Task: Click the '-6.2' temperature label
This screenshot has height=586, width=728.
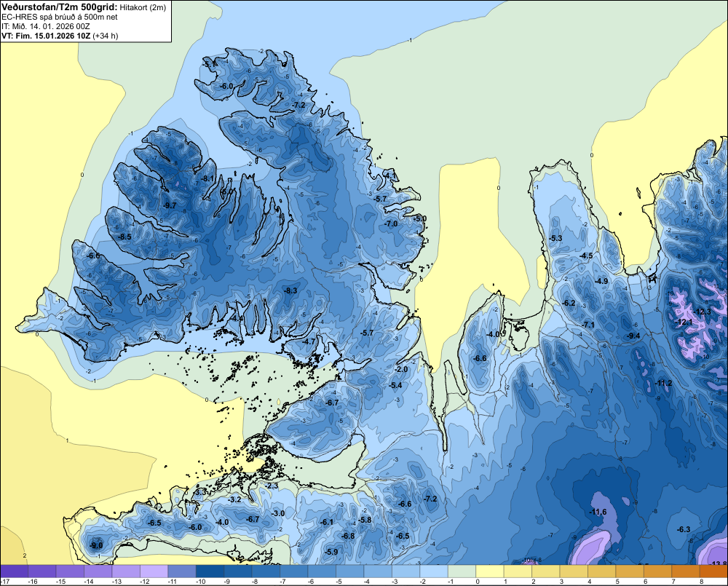Action: point(569,304)
